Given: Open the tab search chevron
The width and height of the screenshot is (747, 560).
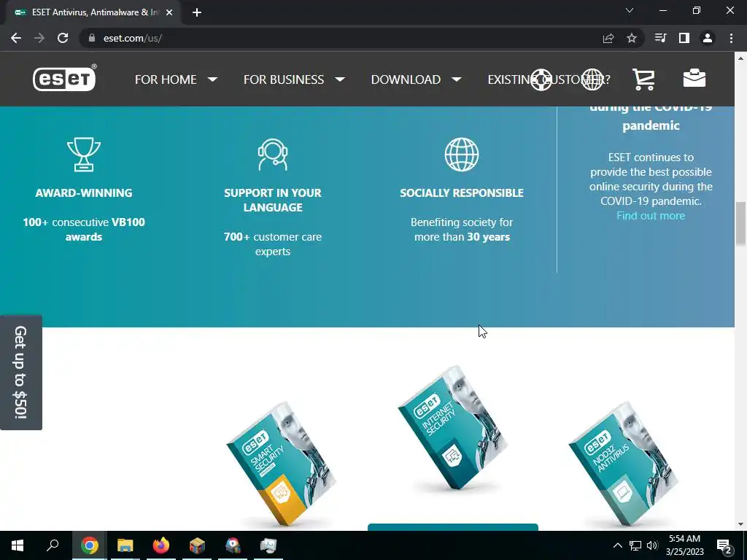Looking at the screenshot, I should [630, 10].
